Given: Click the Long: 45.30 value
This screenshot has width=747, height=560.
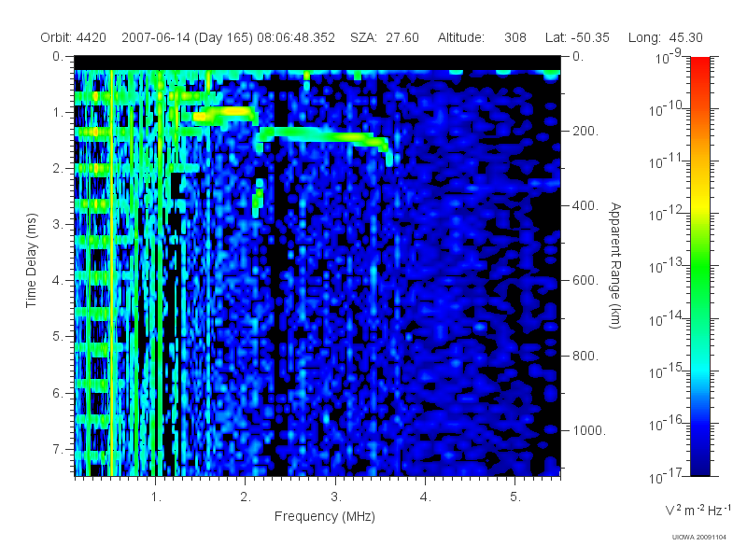Looking at the screenshot, I should pos(666,37).
